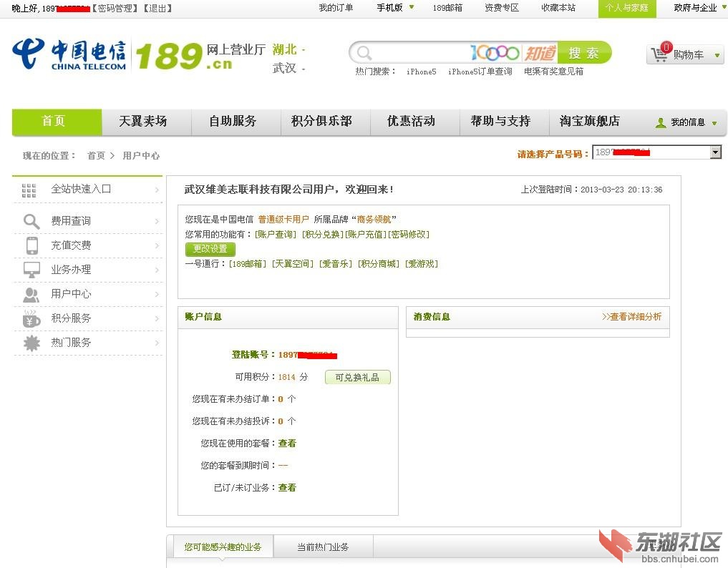Click the 退出 logout link
Image resolution: width=728 pixels, height=568 pixels.
(x=158, y=9)
